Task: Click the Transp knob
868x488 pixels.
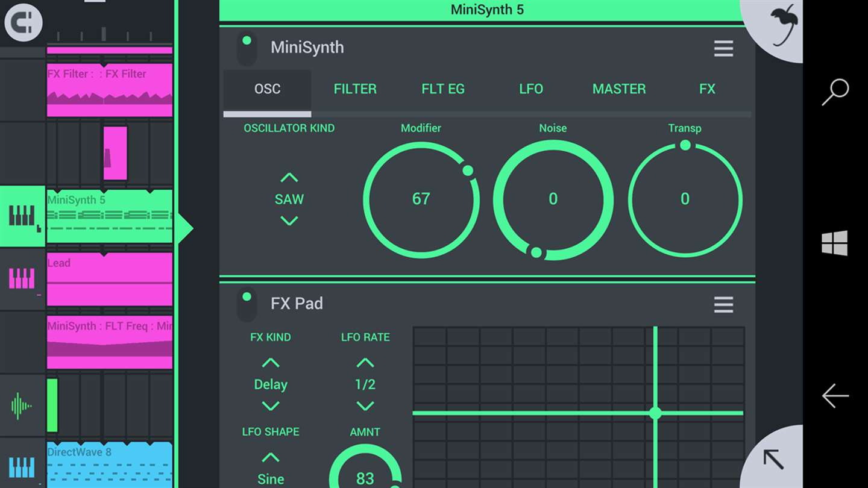Action: (x=685, y=200)
